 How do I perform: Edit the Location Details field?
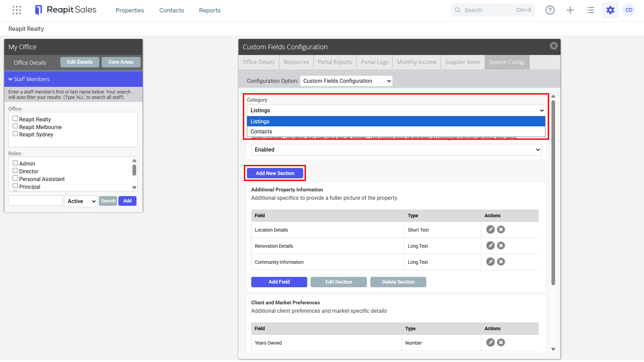coord(490,230)
